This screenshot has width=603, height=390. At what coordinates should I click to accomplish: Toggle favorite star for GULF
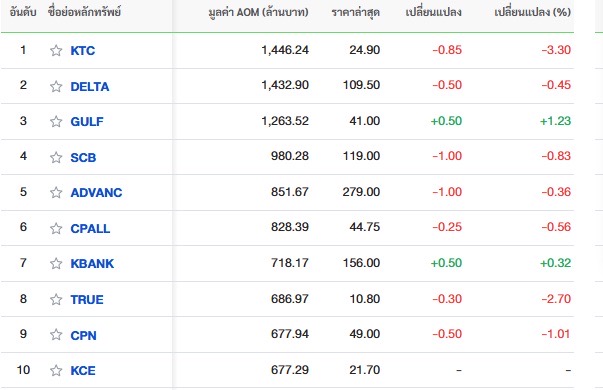56,121
